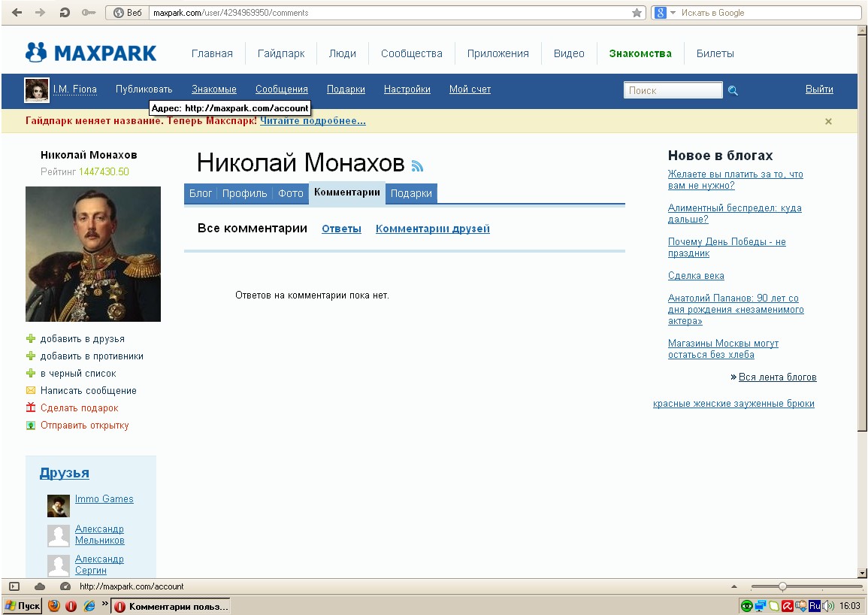Open the Люди menu item
Viewport: 868px width, 615px height.
point(342,53)
